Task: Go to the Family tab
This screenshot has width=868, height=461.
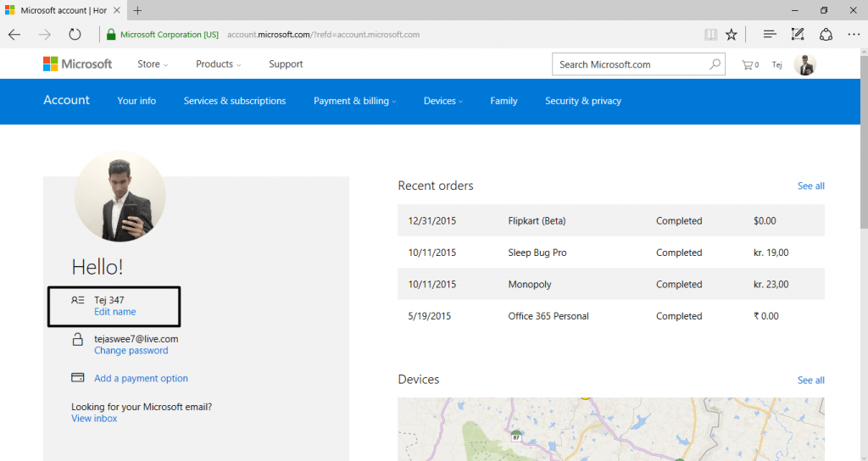Action: (504, 101)
